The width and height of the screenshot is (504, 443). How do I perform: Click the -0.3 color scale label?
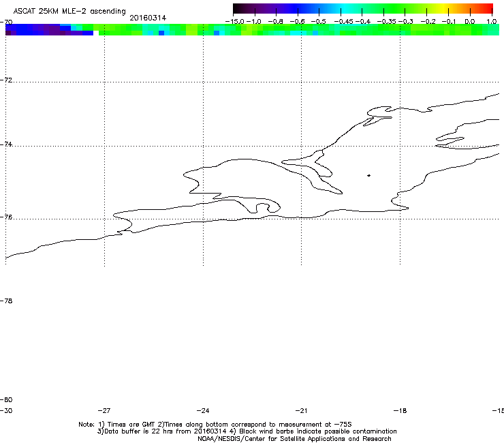pyautogui.click(x=406, y=22)
